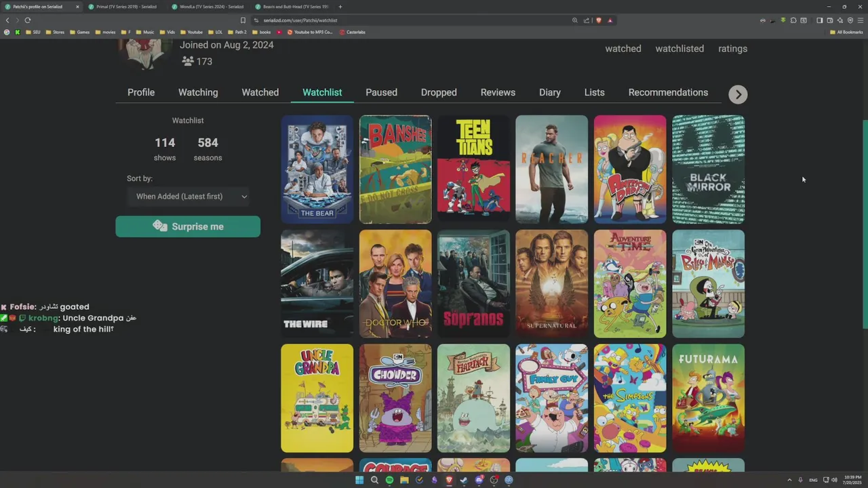
Task: Open The Wire poster
Action: click(x=317, y=283)
